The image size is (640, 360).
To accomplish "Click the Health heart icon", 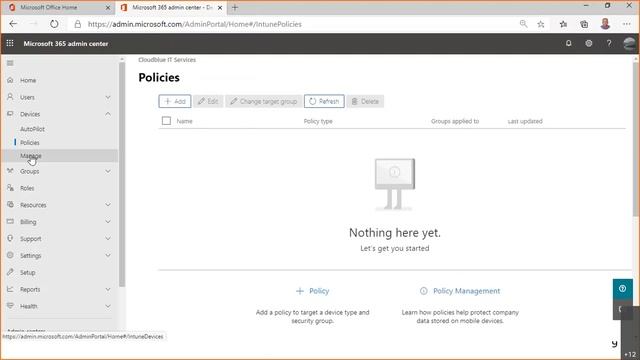I will [x=10, y=306].
